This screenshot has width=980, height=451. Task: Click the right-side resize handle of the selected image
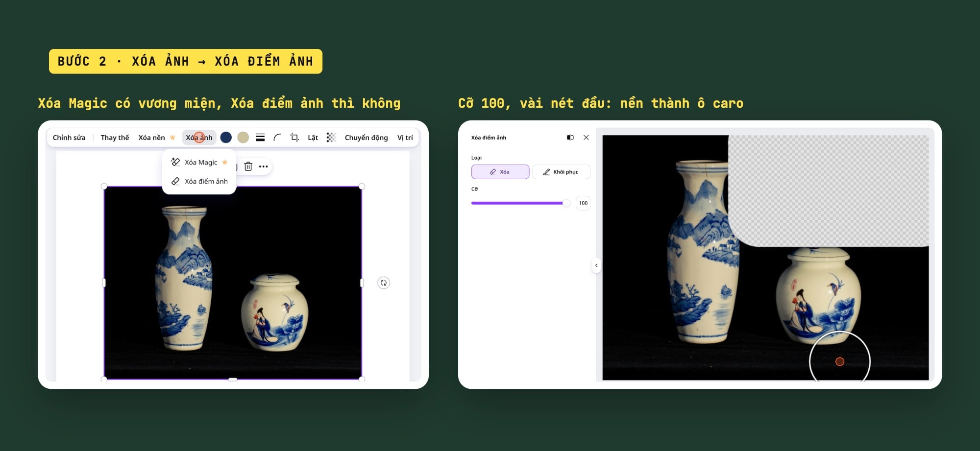point(362,283)
